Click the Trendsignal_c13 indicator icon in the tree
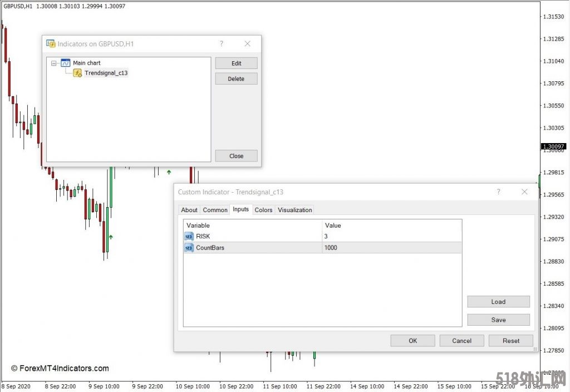570x392 pixels. [x=78, y=73]
